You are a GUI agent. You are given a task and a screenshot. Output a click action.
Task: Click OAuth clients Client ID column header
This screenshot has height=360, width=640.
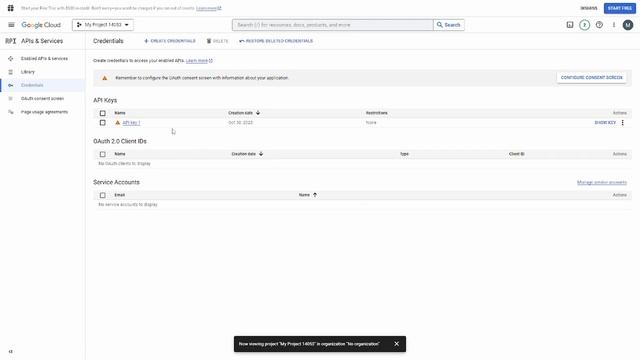pos(516,154)
